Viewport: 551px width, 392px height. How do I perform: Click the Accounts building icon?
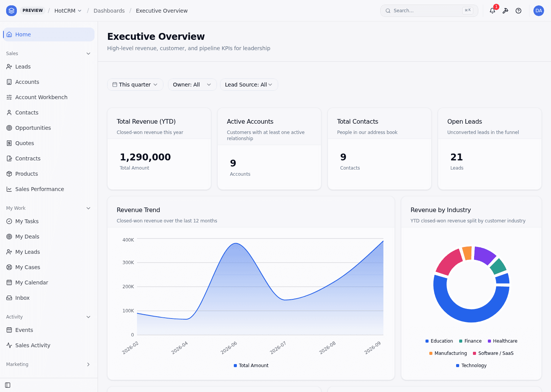click(x=9, y=82)
